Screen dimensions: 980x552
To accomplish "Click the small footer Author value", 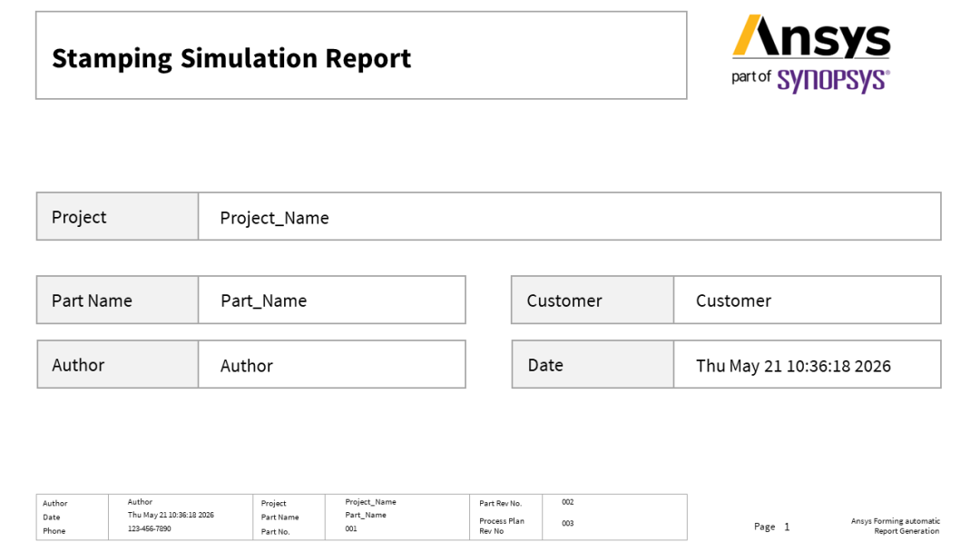I will (x=140, y=502).
